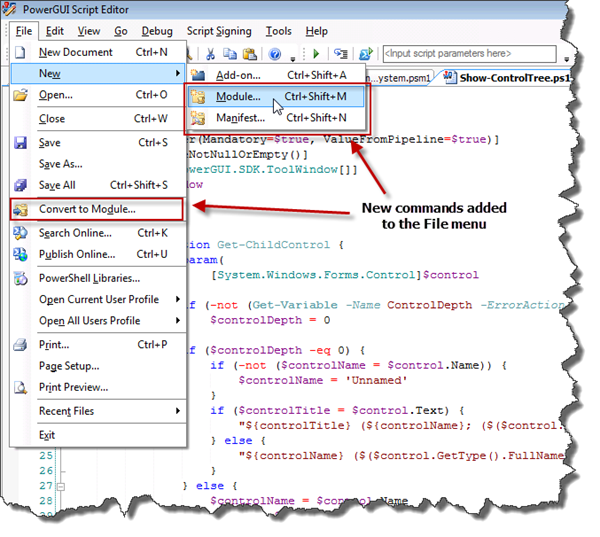This screenshot has height=537, width=600.
Task: Switch to the ...ystem.psm1 tab
Action: coord(398,78)
